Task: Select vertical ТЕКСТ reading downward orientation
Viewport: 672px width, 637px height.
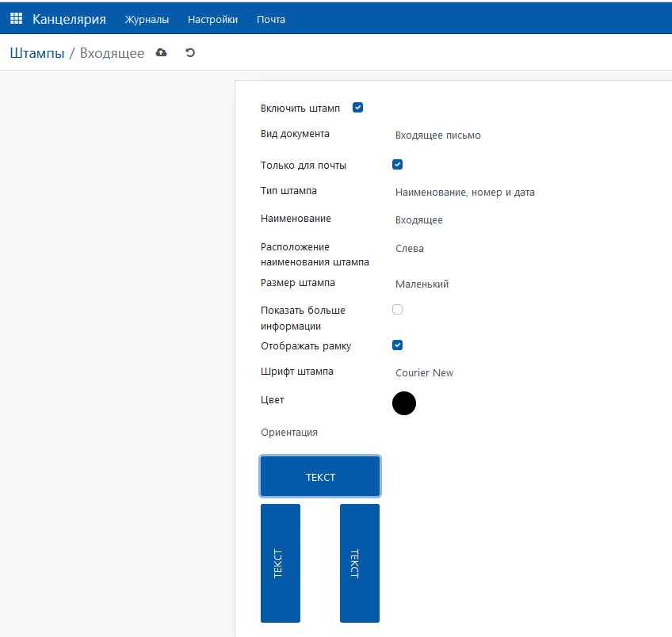Action: (x=360, y=563)
